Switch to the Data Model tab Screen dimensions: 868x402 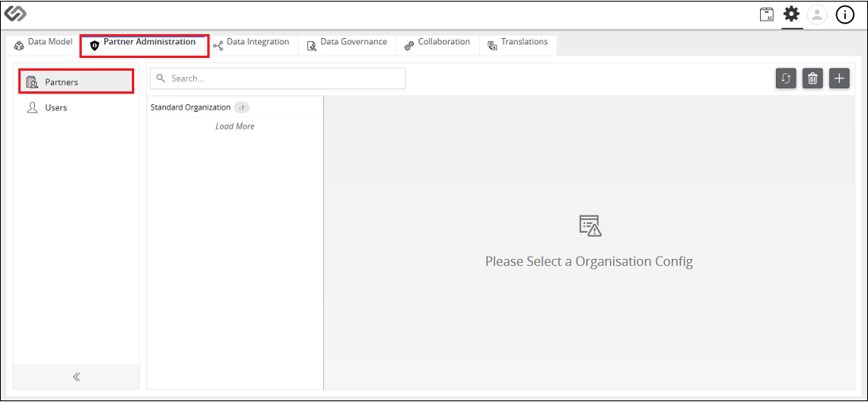(43, 45)
